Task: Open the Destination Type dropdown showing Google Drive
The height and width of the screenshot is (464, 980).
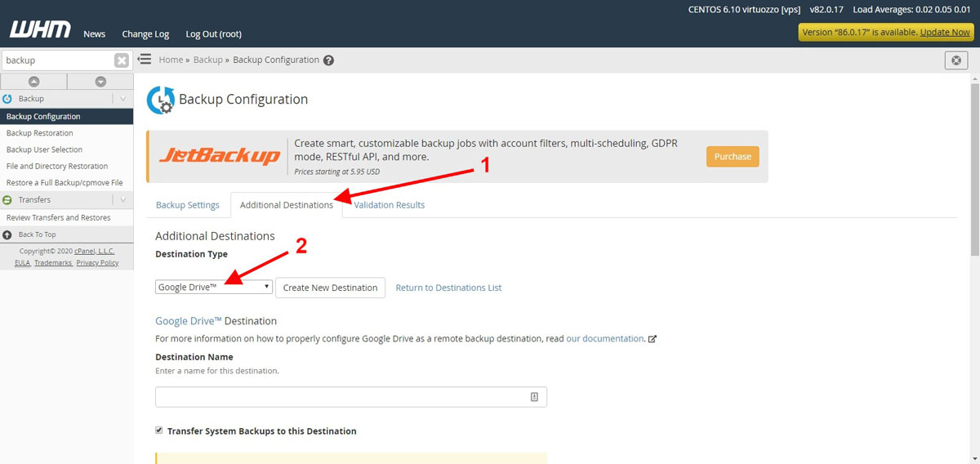Action: [214, 288]
